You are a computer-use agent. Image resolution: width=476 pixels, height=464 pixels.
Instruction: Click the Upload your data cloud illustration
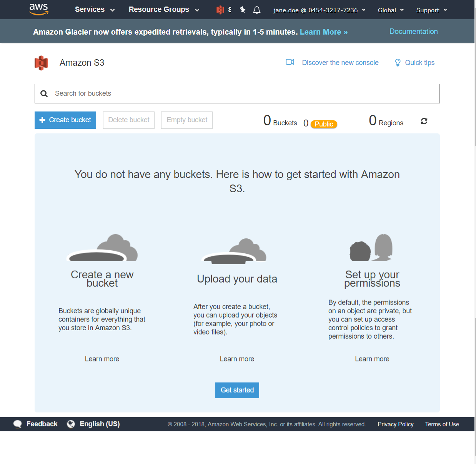pos(235,251)
